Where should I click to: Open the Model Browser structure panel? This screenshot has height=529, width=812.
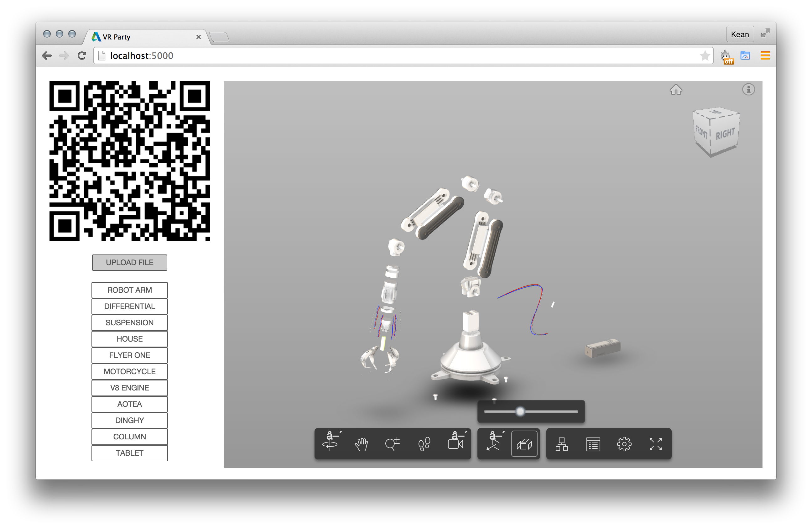pyautogui.click(x=562, y=444)
